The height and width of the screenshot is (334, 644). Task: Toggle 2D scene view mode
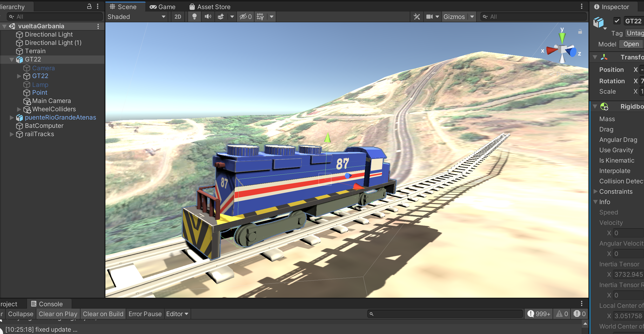coord(178,17)
